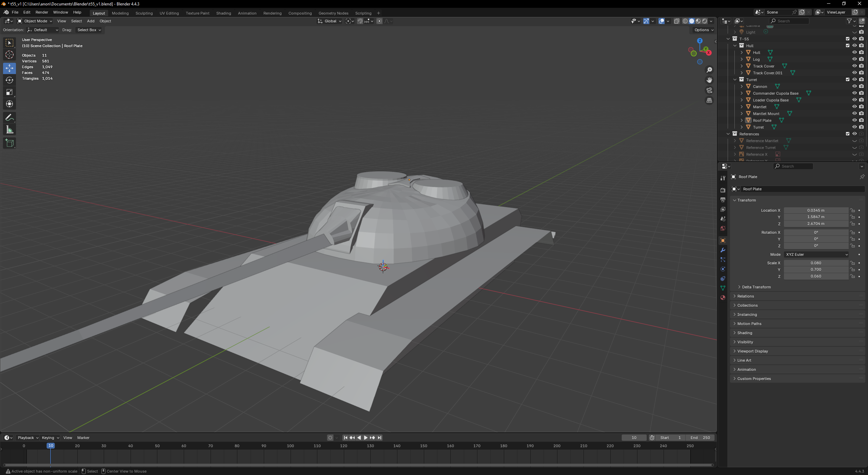This screenshot has width=868, height=475.
Task: Open the Tool properties tab
Action: point(723,178)
